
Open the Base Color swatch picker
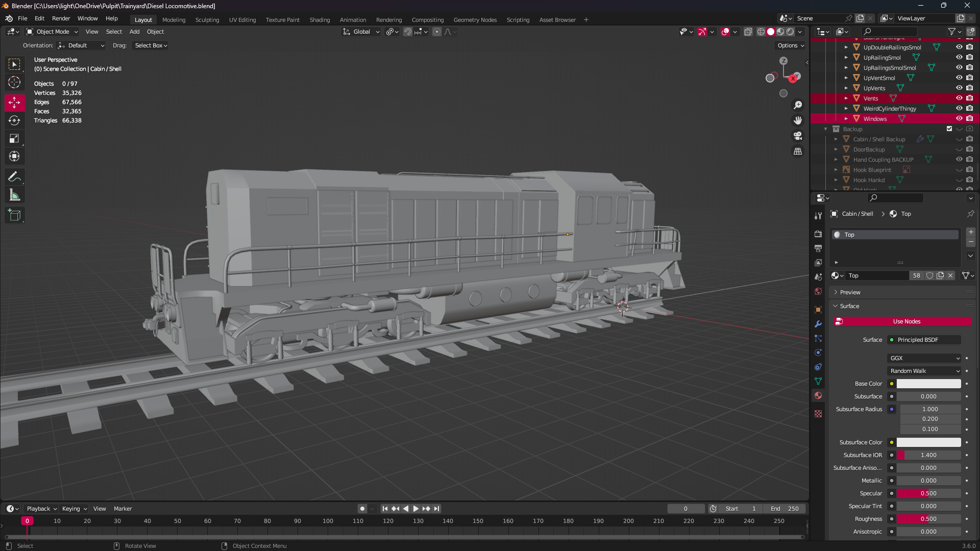[x=929, y=383]
